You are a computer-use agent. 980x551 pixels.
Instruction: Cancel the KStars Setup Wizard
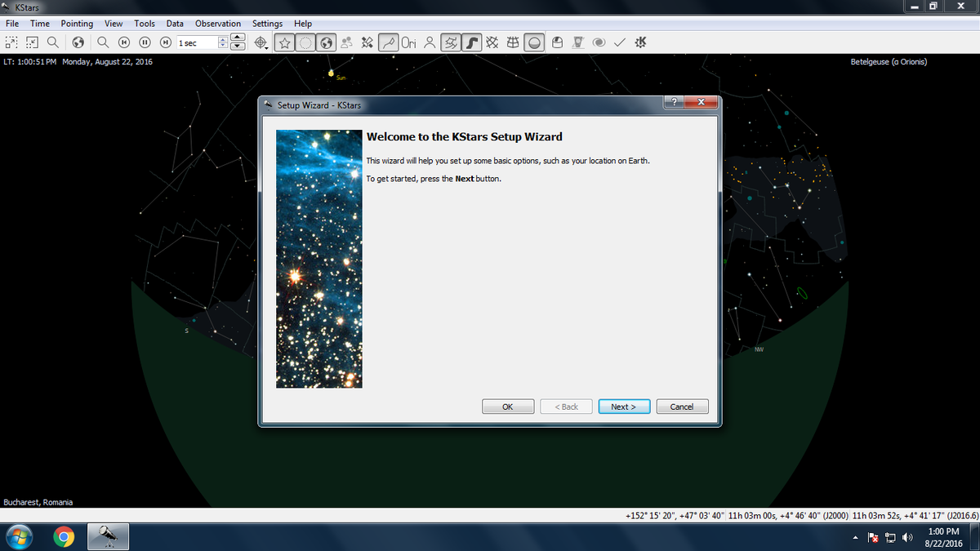click(681, 407)
